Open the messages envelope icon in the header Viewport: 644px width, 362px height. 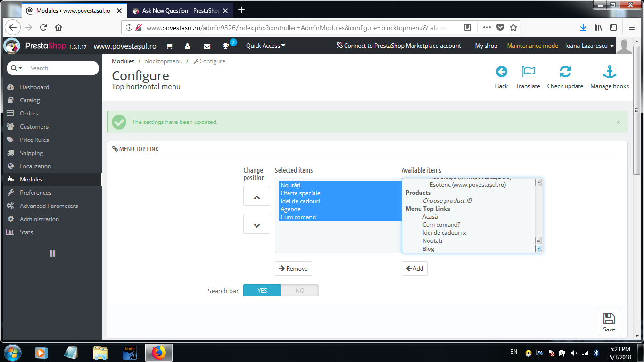point(207,46)
